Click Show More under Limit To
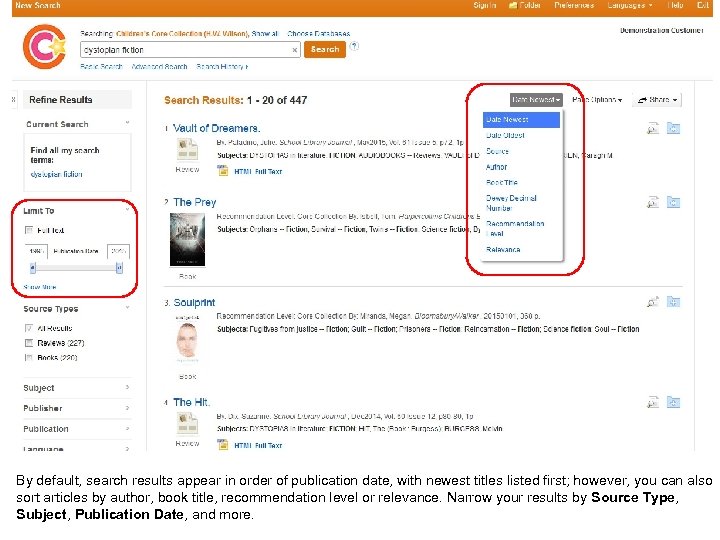The image size is (720, 540). [x=39, y=287]
